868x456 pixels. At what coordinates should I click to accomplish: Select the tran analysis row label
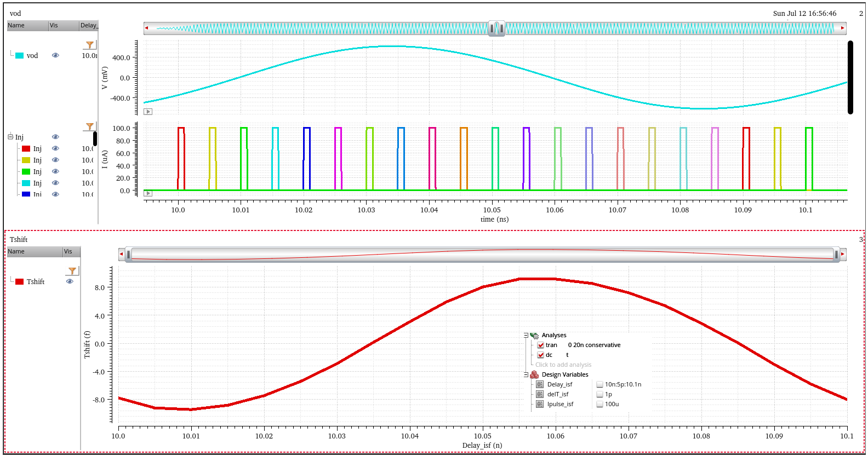(x=551, y=345)
